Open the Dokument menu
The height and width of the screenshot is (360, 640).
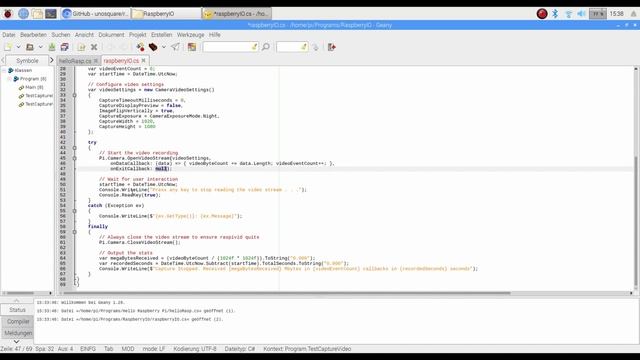pos(111,35)
